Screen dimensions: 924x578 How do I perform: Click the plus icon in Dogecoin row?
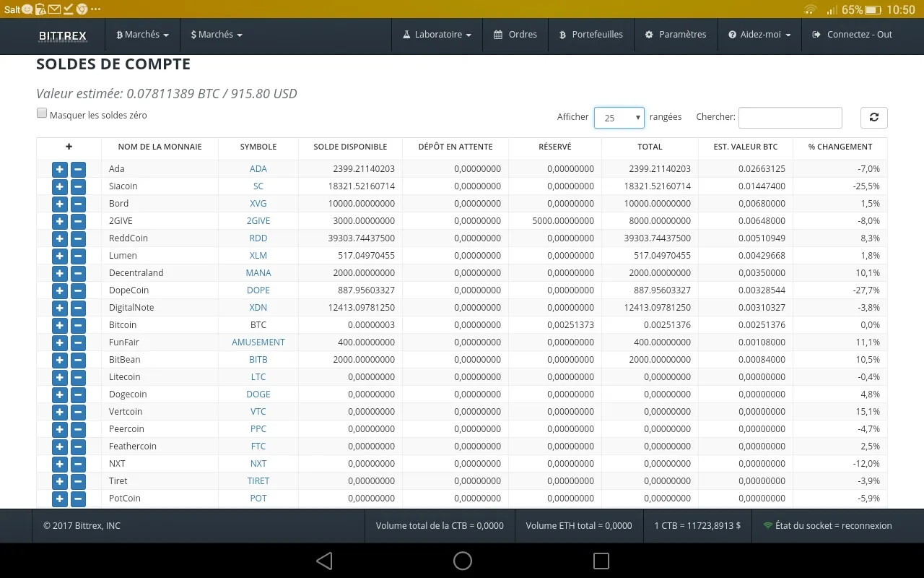pos(60,394)
